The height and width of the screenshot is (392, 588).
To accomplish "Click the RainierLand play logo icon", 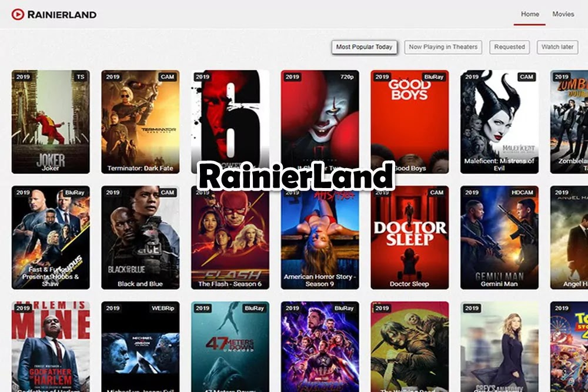I will (18, 14).
